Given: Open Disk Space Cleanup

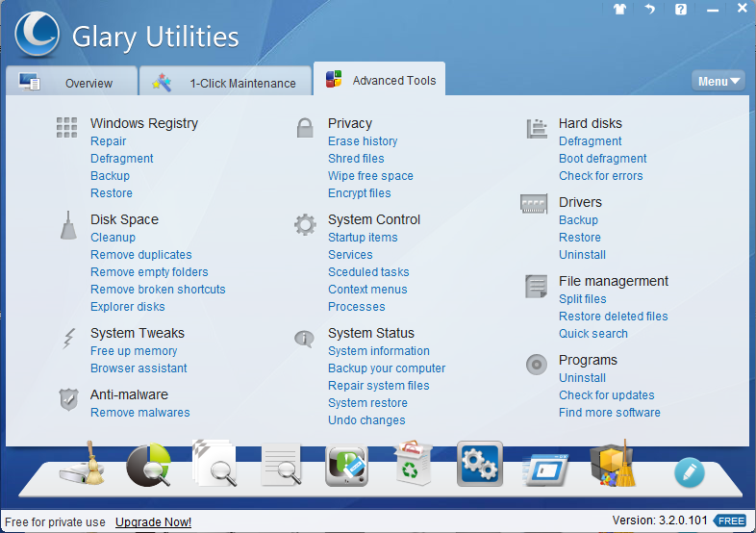Looking at the screenshot, I should (113, 238).
